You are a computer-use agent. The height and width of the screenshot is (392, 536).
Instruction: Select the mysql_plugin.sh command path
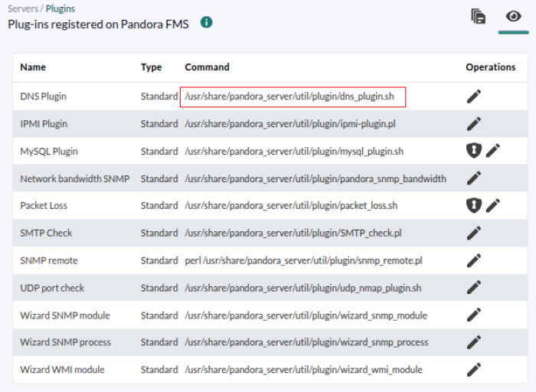tap(294, 151)
